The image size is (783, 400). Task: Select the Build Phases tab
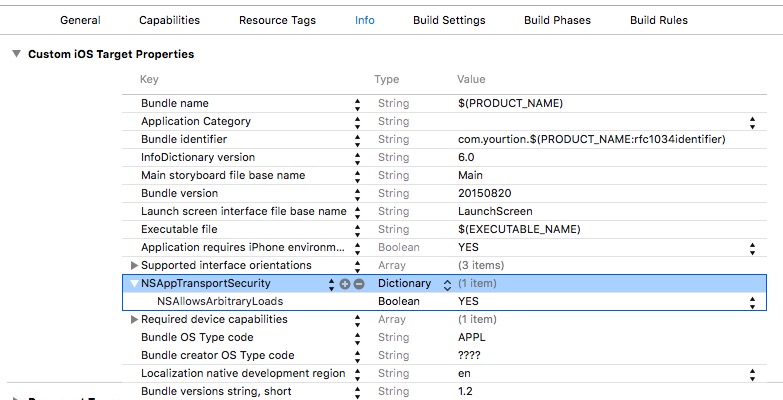click(x=557, y=20)
